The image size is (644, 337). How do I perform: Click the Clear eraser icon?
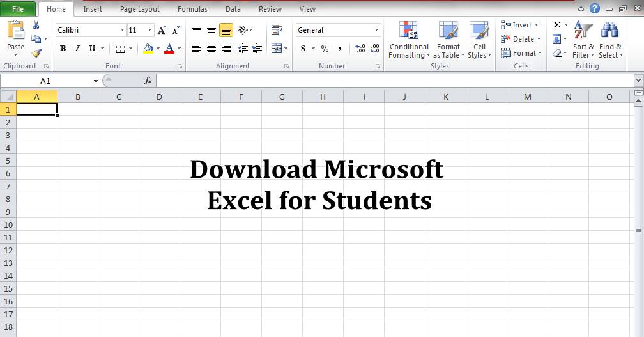(x=557, y=53)
